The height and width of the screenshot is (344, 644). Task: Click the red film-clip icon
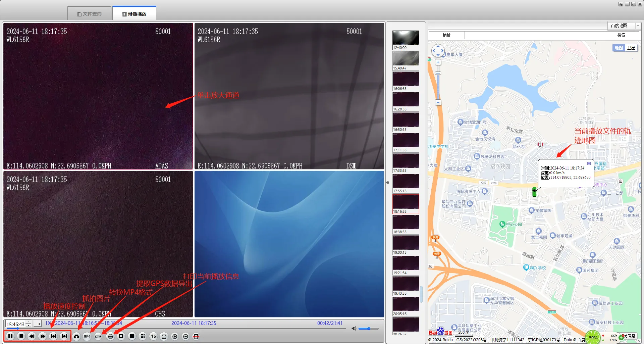point(196,336)
